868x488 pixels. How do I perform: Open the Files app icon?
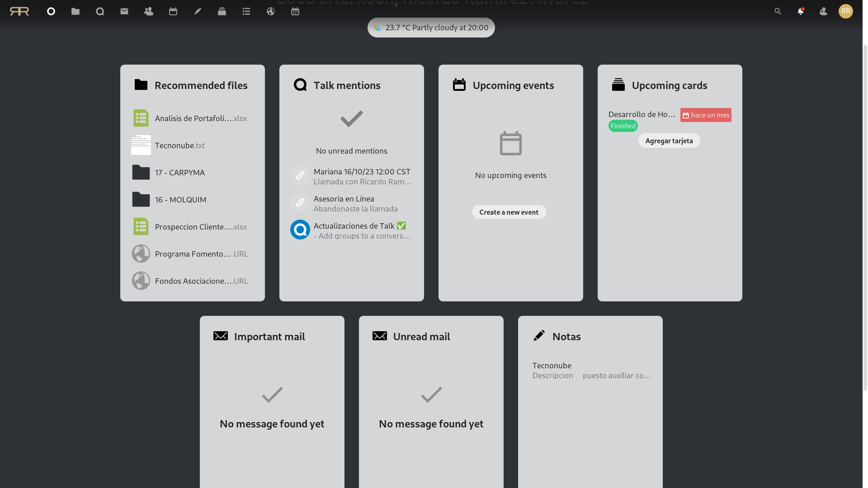(75, 12)
